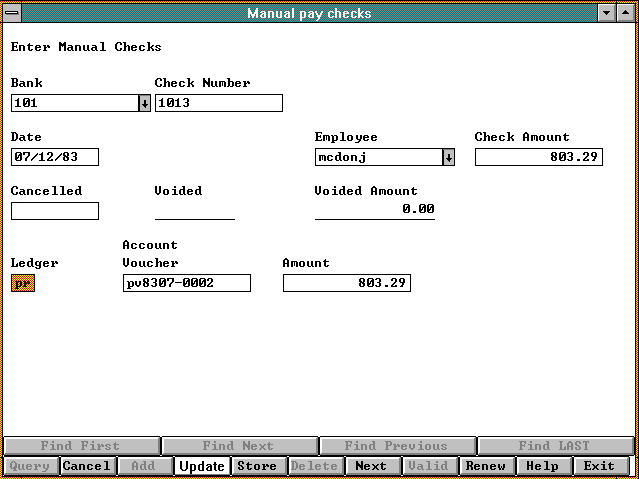Open Help from the bottom bar
Screen dimensions: 639x479
[x=542, y=466]
